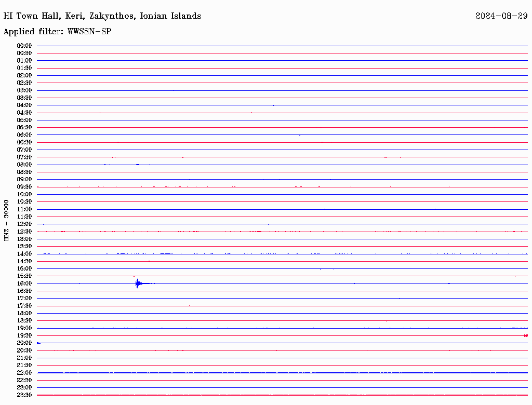Click the 04:30 time label
The image size is (532, 405).
(24, 113)
